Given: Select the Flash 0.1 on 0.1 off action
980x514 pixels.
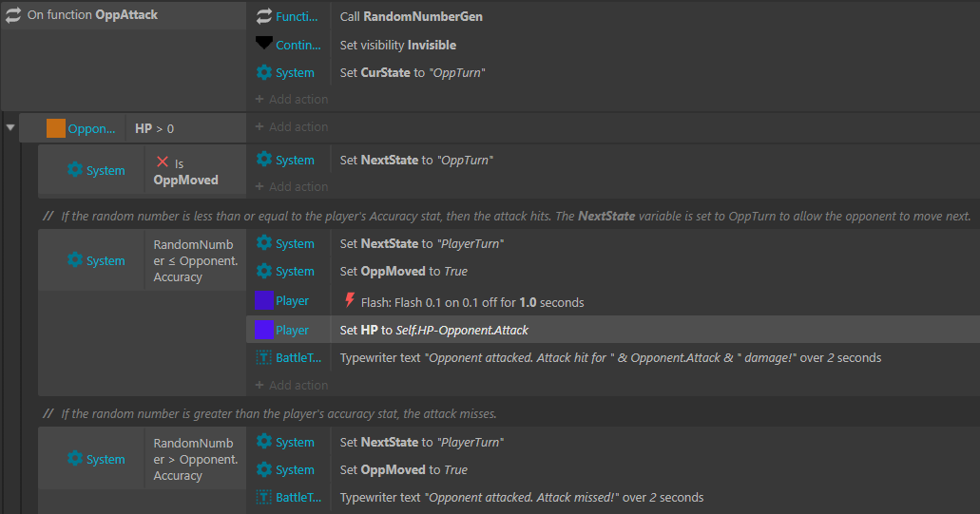Looking at the screenshot, I should pos(471,302).
